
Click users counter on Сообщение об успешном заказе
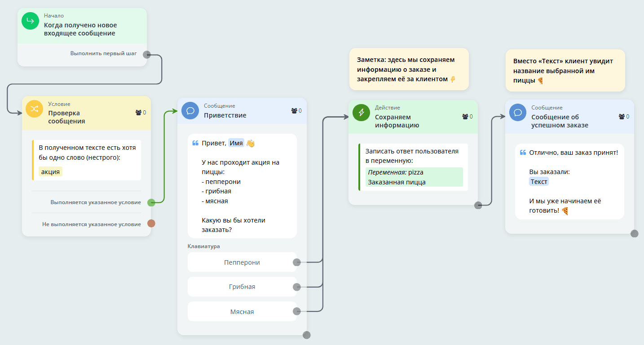point(624,117)
